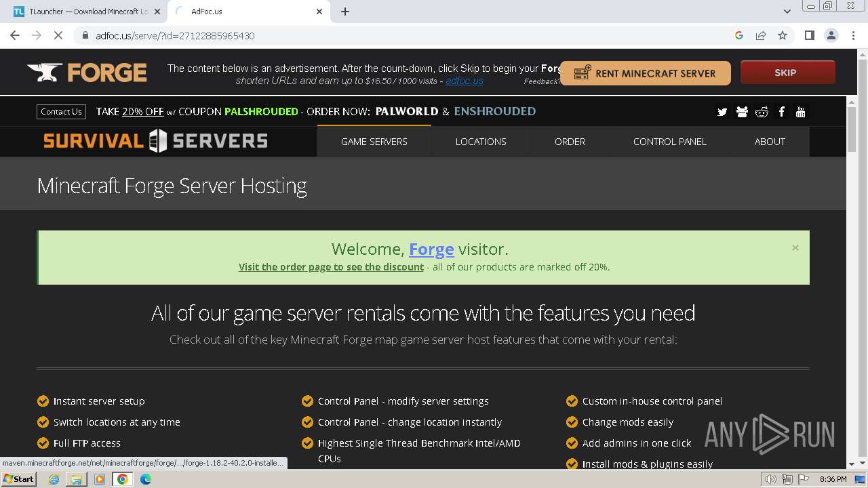868x488 pixels.
Task: Click the Full FTP access feature text
Action: pos(87,443)
